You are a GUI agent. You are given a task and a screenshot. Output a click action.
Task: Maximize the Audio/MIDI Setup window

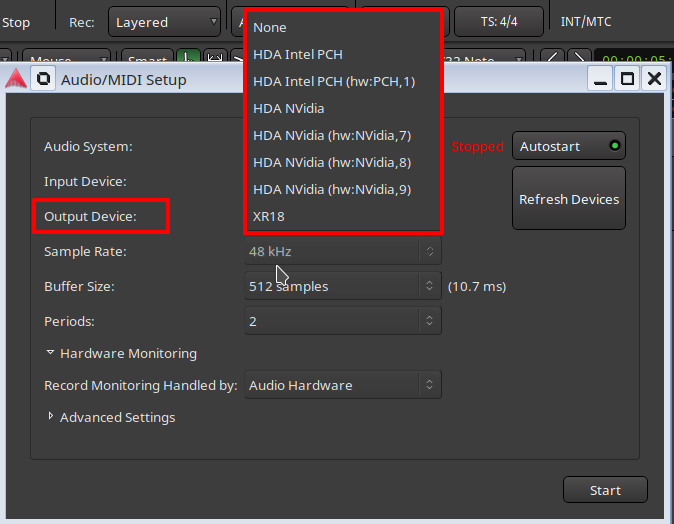pos(627,79)
